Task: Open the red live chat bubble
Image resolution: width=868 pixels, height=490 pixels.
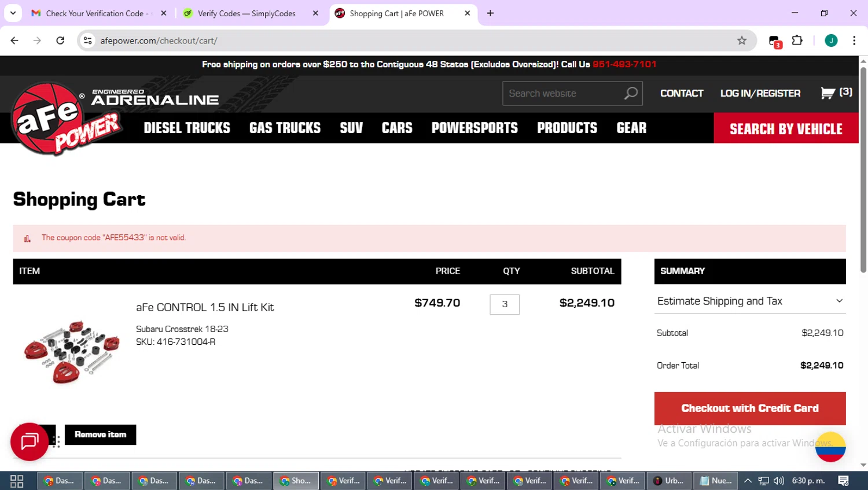Action: [x=30, y=441]
